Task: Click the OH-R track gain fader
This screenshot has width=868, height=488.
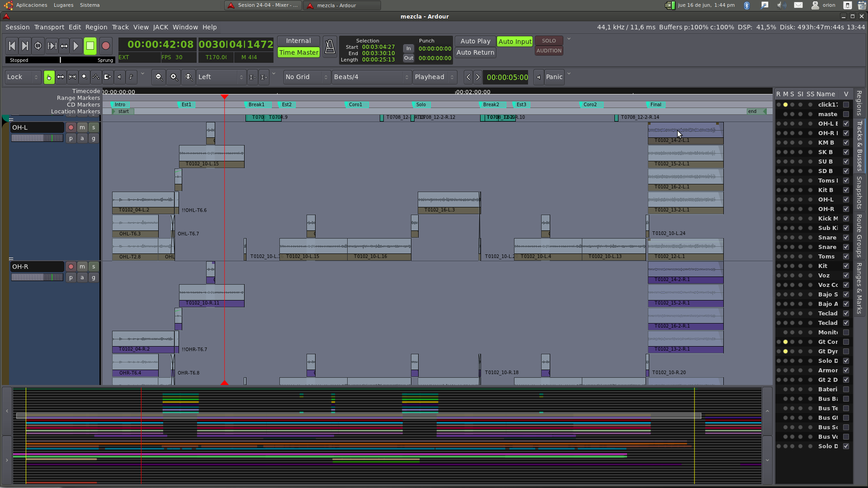Action: (37, 277)
